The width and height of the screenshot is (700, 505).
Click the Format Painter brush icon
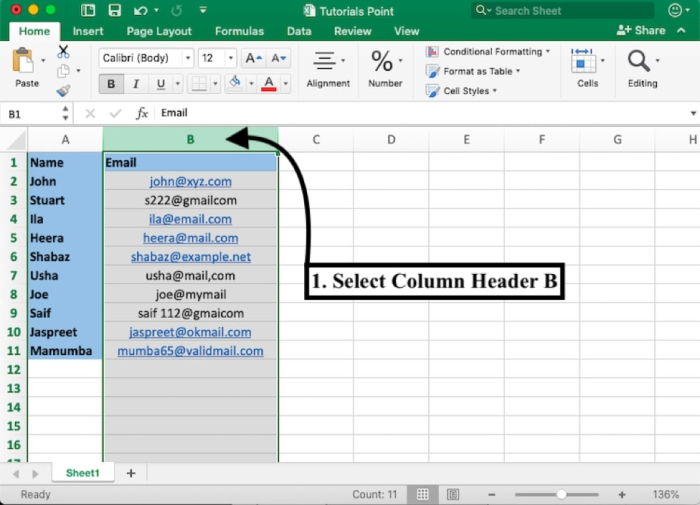point(63,91)
